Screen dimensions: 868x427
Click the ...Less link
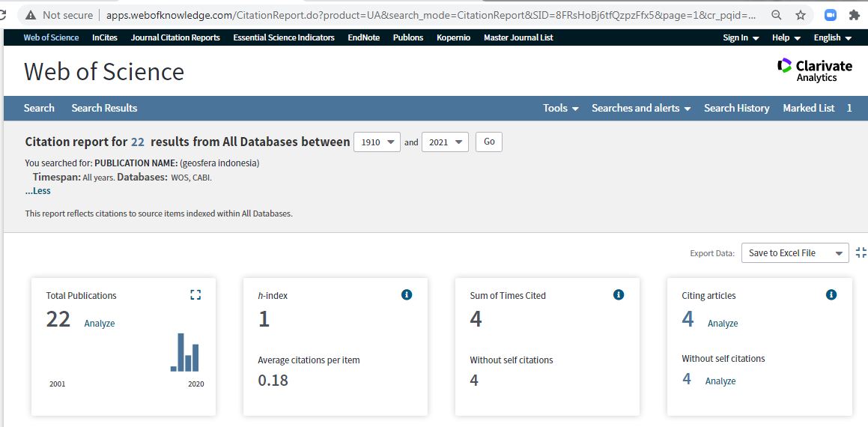tap(37, 190)
